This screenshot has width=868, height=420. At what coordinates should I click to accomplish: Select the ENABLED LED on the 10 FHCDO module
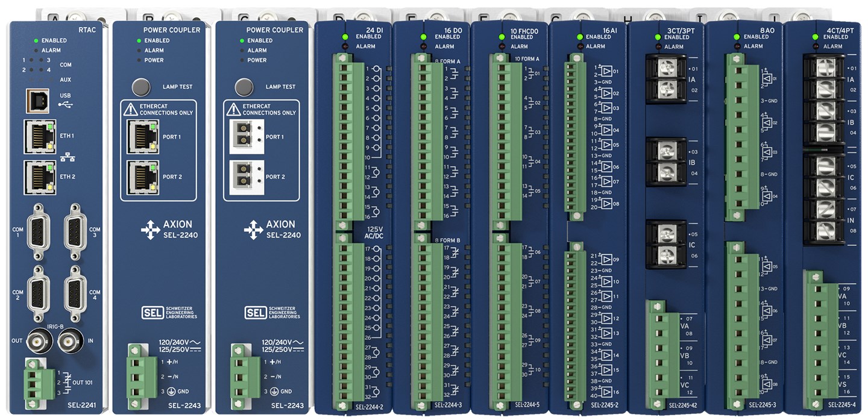pos(502,37)
